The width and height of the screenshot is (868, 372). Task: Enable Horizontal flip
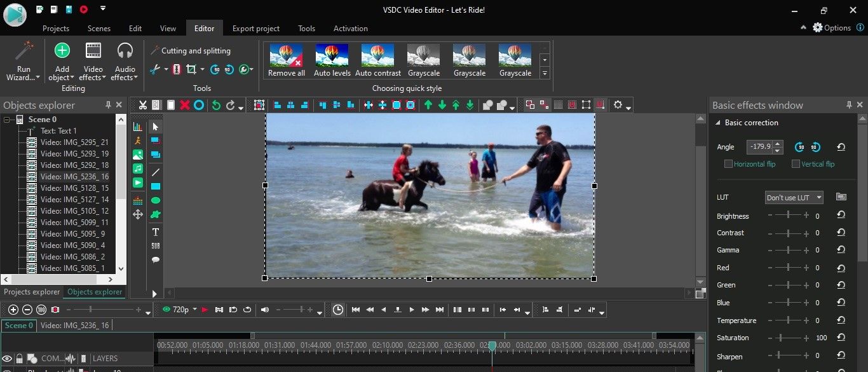click(x=728, y=163)
